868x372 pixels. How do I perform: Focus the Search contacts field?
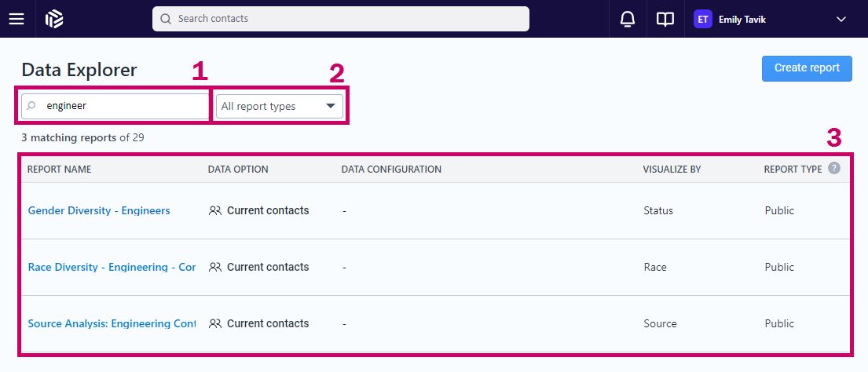pos(340,19)
